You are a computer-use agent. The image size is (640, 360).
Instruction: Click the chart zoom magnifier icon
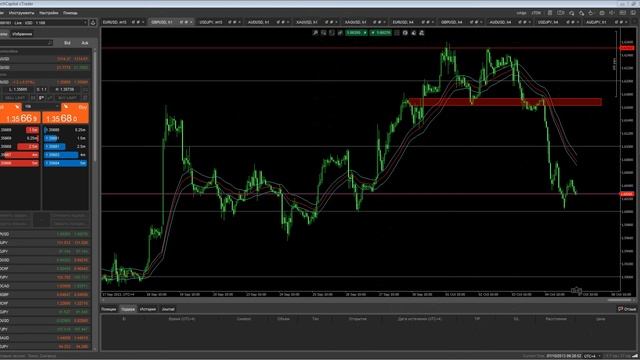[x=316, y=33]
